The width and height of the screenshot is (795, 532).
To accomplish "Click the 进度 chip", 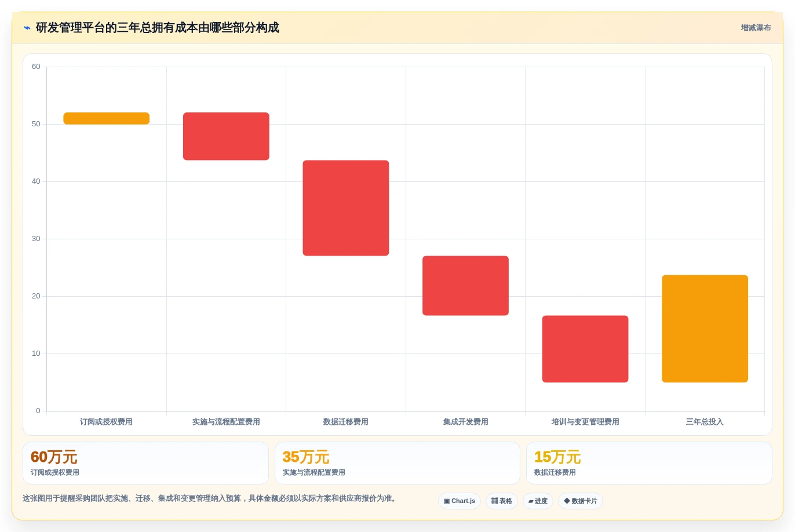I will click(x=538, y=501).
